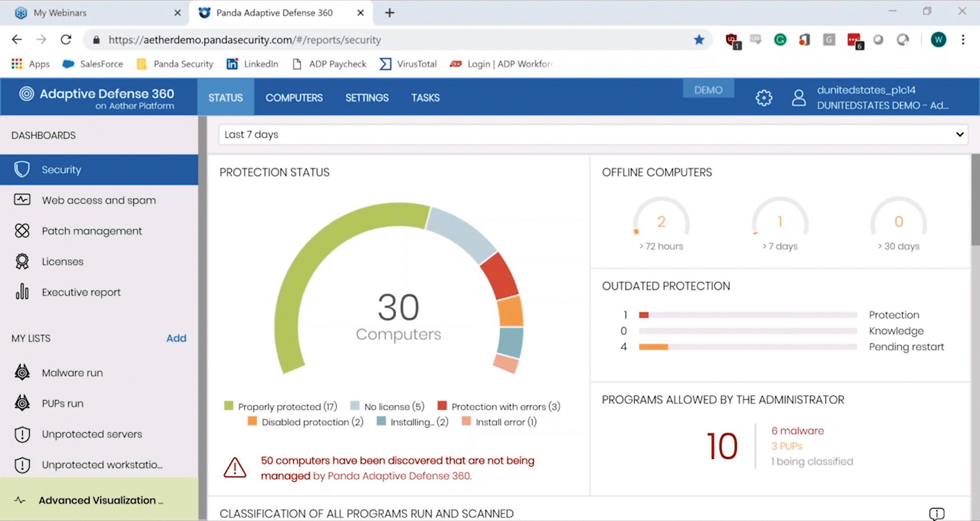Switch to My Webinars browser tab
Screen dimensions: 980x521
point(94,13)
